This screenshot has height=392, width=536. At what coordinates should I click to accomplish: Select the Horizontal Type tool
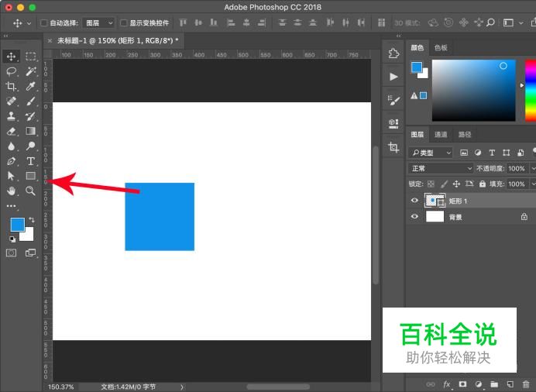tap(31, 161)
